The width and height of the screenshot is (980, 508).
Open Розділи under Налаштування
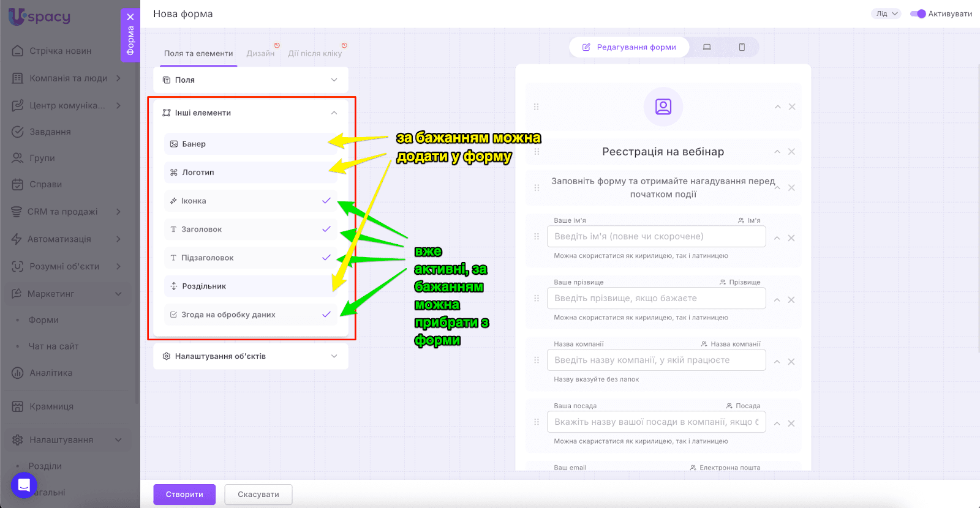(45, 466)
